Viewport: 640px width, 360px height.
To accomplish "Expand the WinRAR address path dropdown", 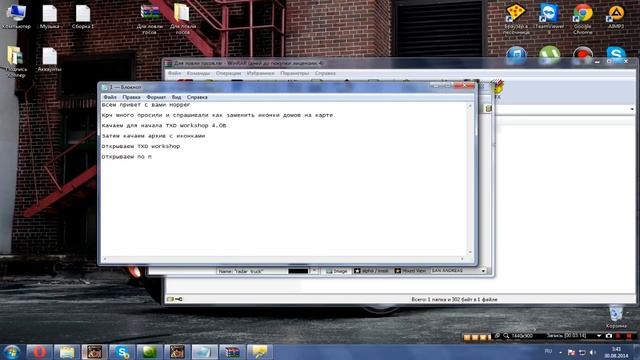I will (x=632, y=109).
